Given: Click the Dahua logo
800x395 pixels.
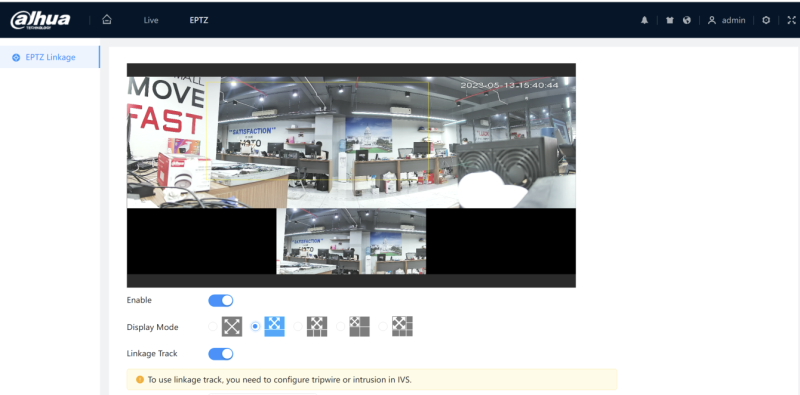Looking at the screenshot, I should point(40,20).
